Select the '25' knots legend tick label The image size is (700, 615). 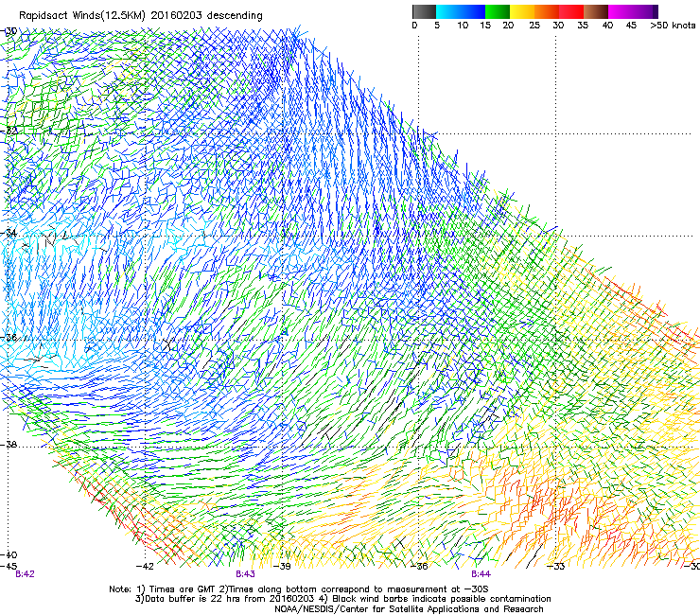coord(534,26)
